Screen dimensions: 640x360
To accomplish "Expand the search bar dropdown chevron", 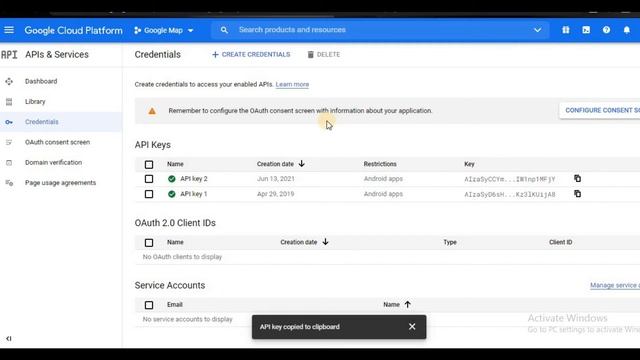I will coord(538,30).
